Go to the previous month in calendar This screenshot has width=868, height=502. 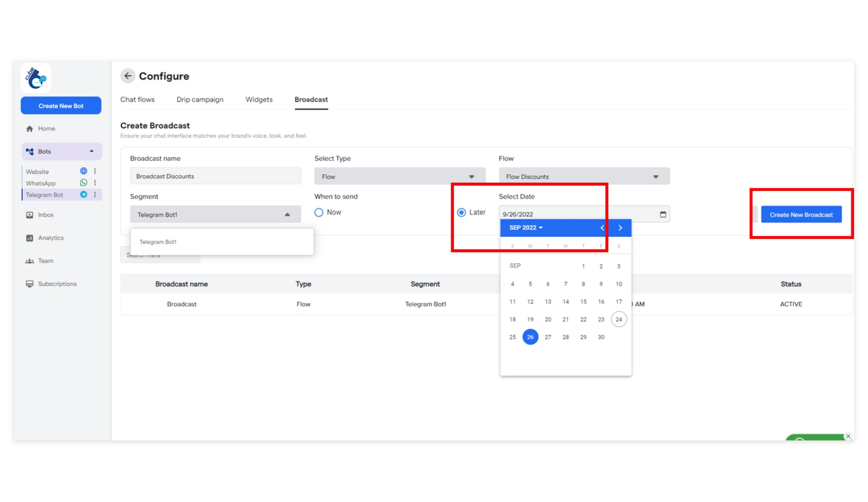602,228
